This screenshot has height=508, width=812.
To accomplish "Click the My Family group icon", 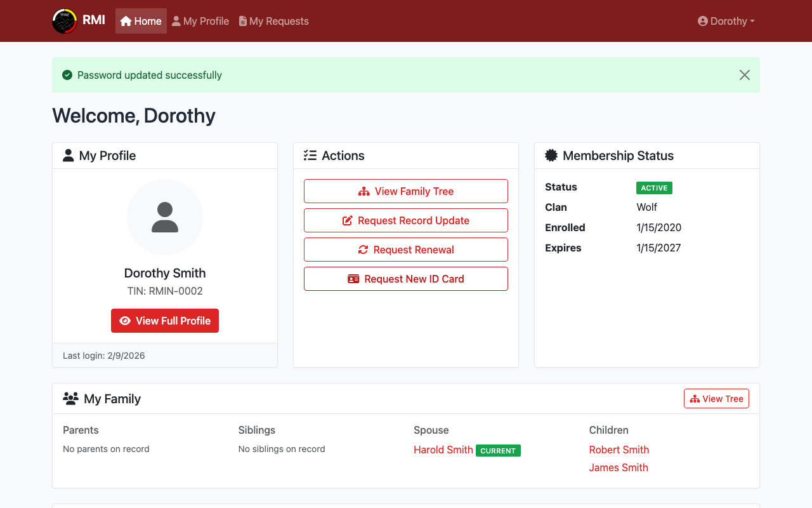I will tap(70, 399).
